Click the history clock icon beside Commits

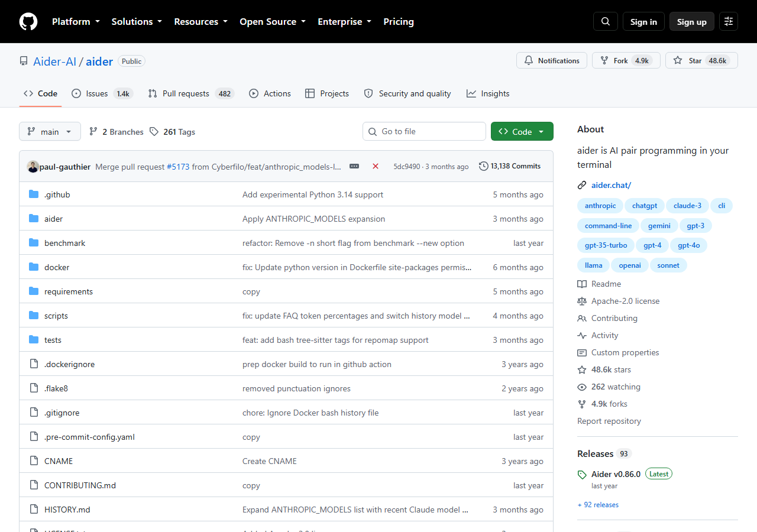tap(484, 166)
